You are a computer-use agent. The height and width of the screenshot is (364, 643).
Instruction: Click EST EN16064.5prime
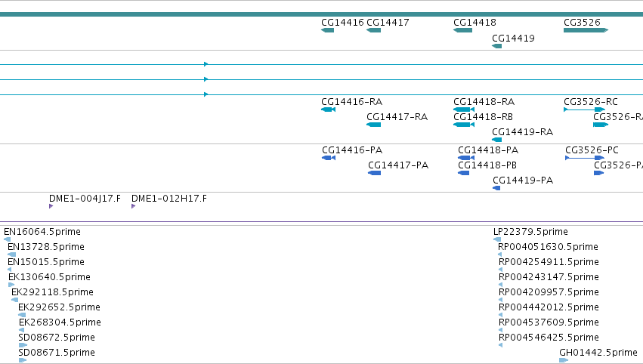(x=7, y=239)
